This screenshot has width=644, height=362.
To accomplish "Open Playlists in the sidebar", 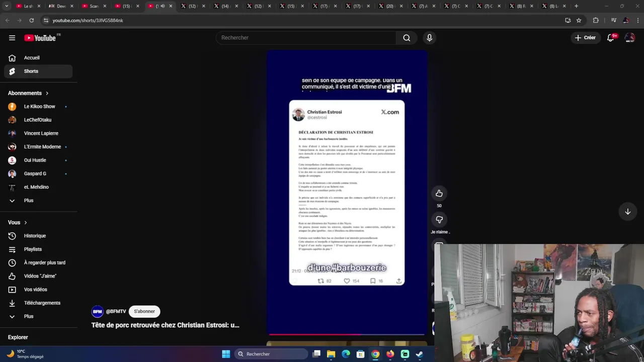I will point(38,249).
